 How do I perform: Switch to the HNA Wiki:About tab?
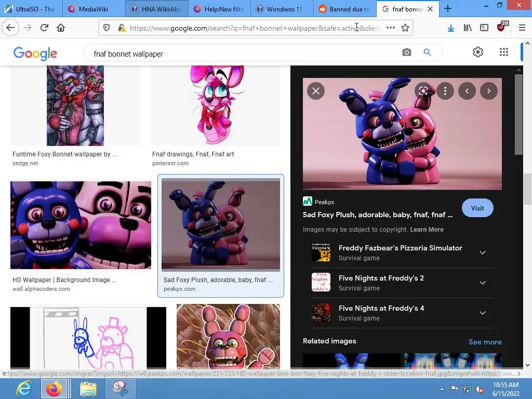156,9
